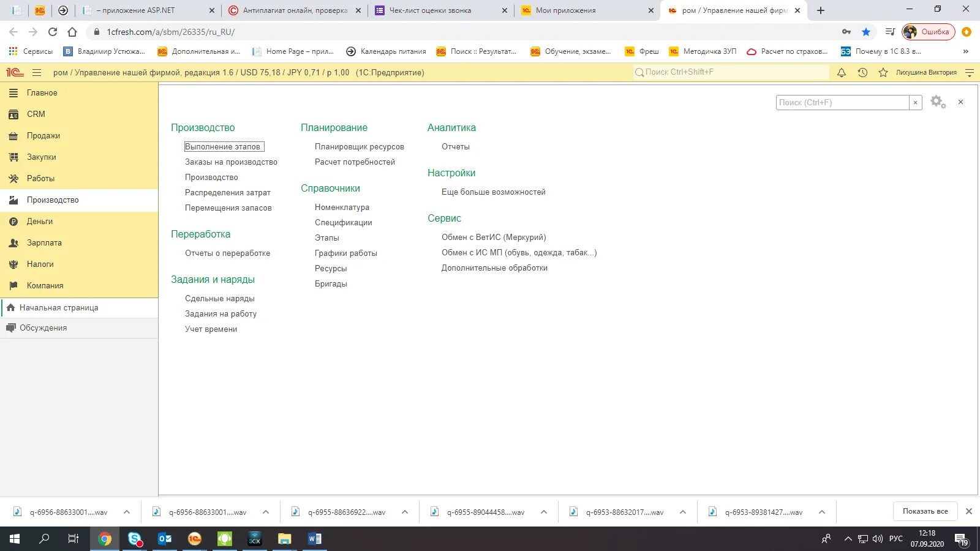980x551 pixels.
Task: Open a new browser tab
Action: pyautogui.click(x=821, y=10)
